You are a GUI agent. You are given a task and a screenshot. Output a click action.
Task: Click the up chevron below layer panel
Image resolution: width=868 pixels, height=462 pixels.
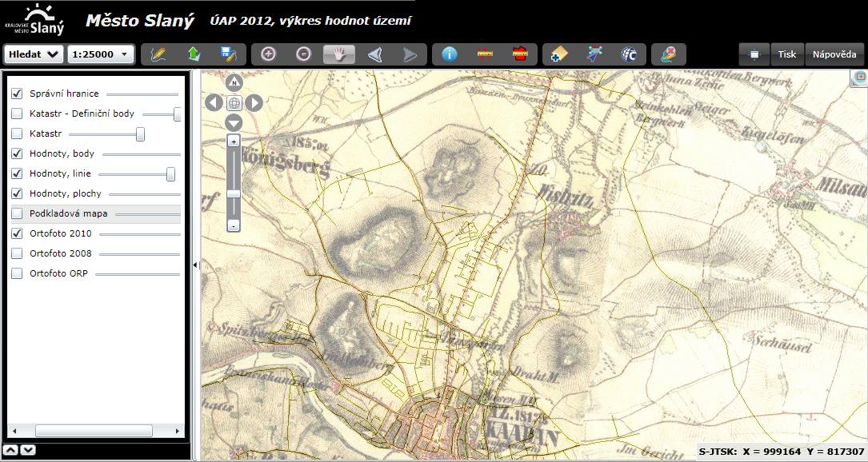[11, 450]
